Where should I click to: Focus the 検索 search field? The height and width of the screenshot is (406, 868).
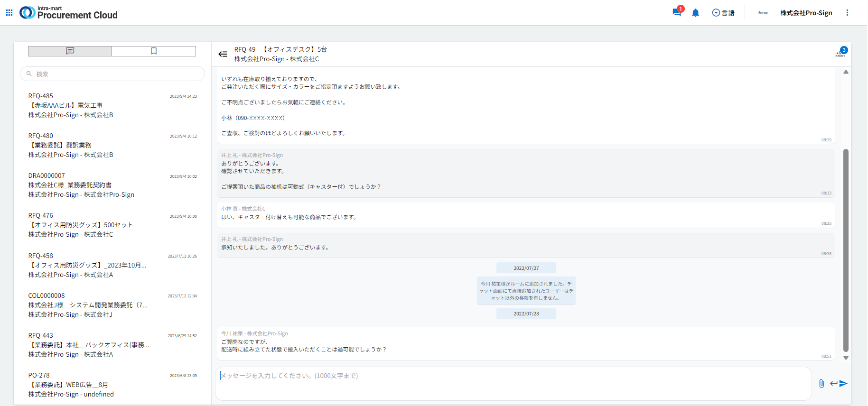pyautogui.click(x=112, y=74)
